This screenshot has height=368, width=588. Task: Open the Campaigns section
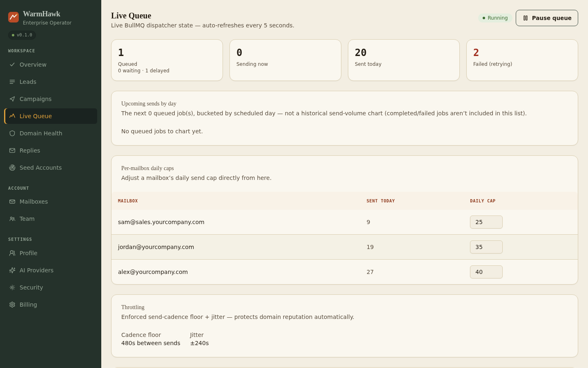pyautogui.click(x=51, y=99)
